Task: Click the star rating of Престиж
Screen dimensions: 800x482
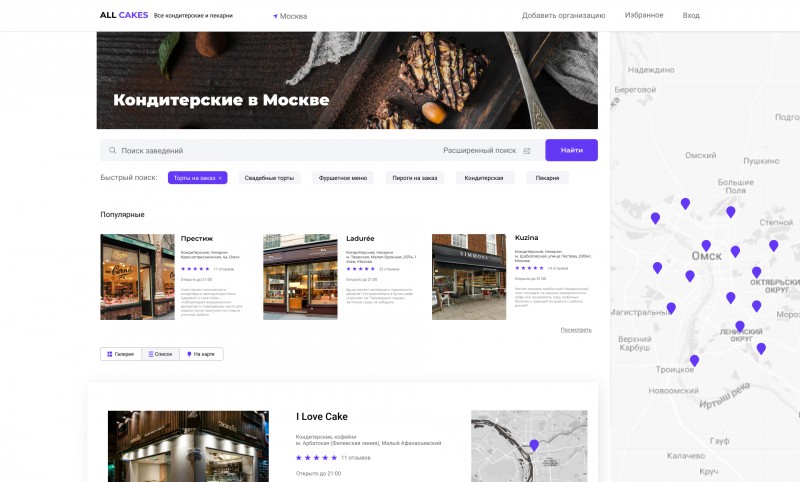Action: click(x=195, y=269)
